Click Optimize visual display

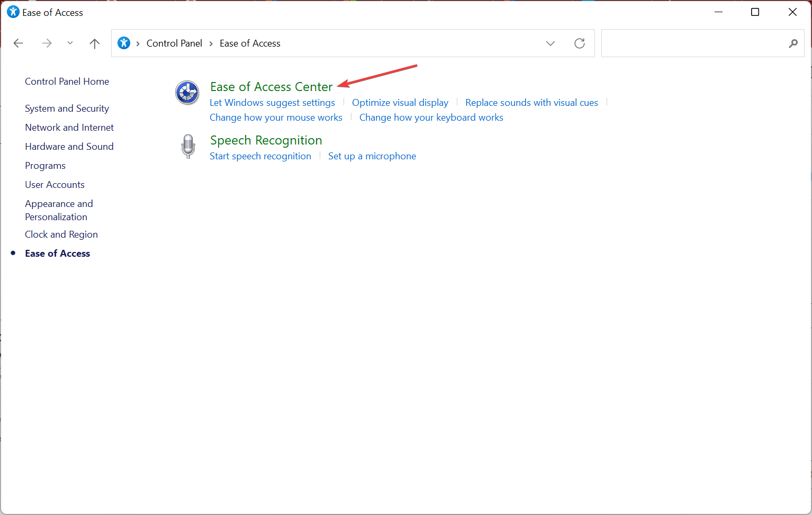click(400, 103)
